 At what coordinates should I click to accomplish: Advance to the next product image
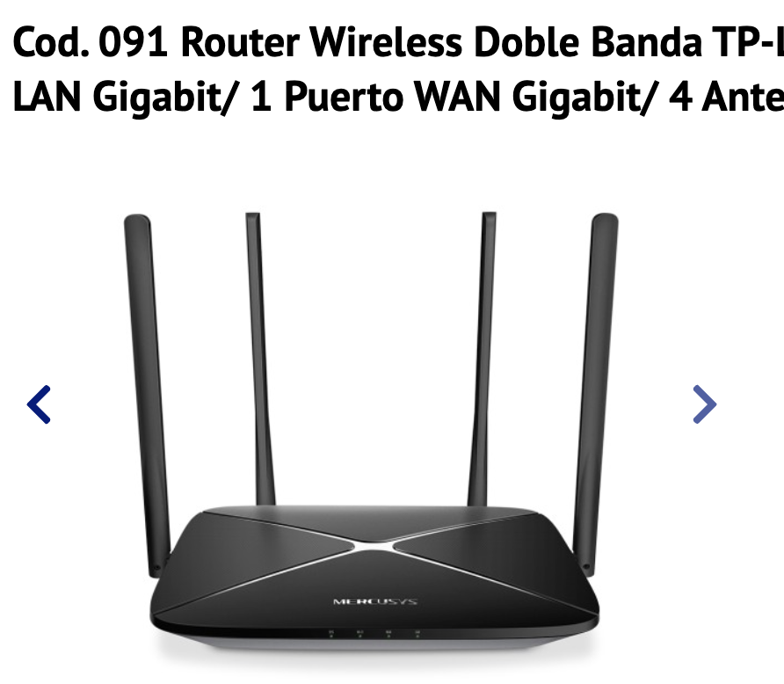click(x=705, y=404)
